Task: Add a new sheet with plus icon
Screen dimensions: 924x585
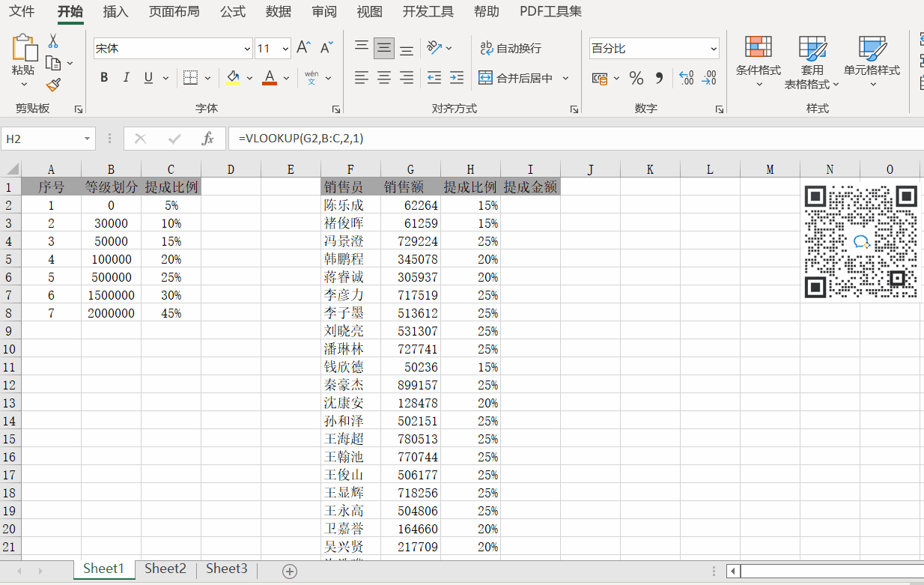Action: coord(290,571)
